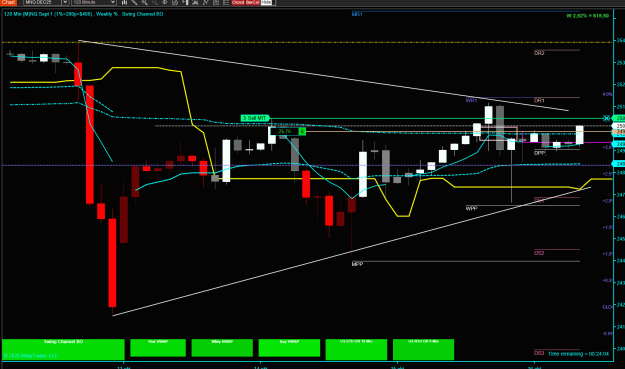625x369 pixels.
Task: Cancel the Sell MIT order with X
Action: (606, 118)
